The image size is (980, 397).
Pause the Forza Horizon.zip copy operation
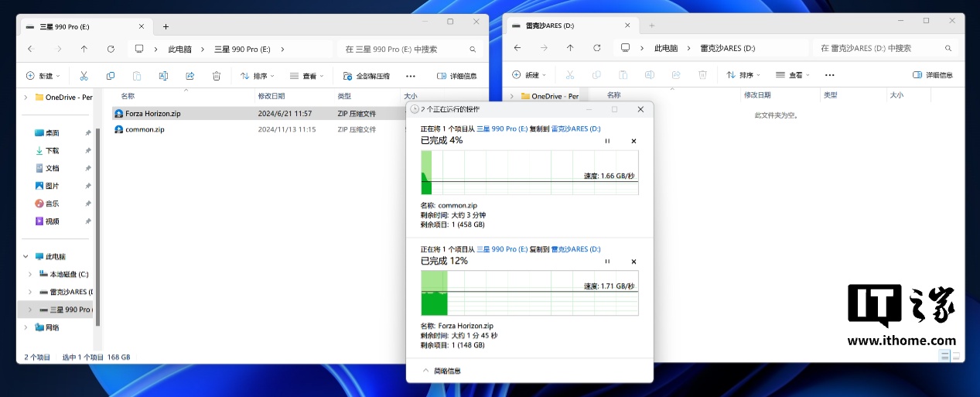tap(607, 262)
